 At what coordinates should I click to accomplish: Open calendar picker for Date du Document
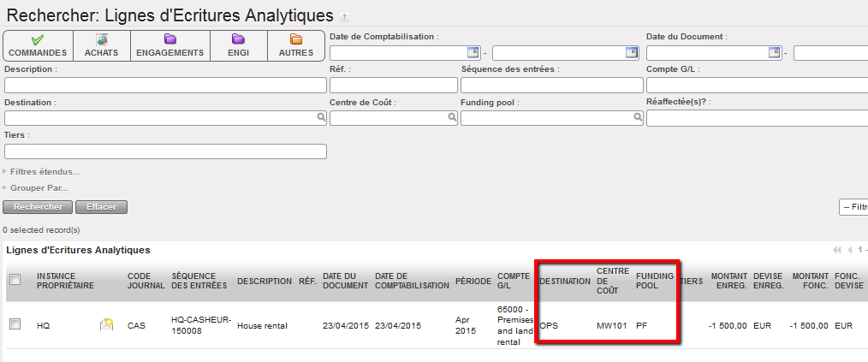[x=775, y=52]
